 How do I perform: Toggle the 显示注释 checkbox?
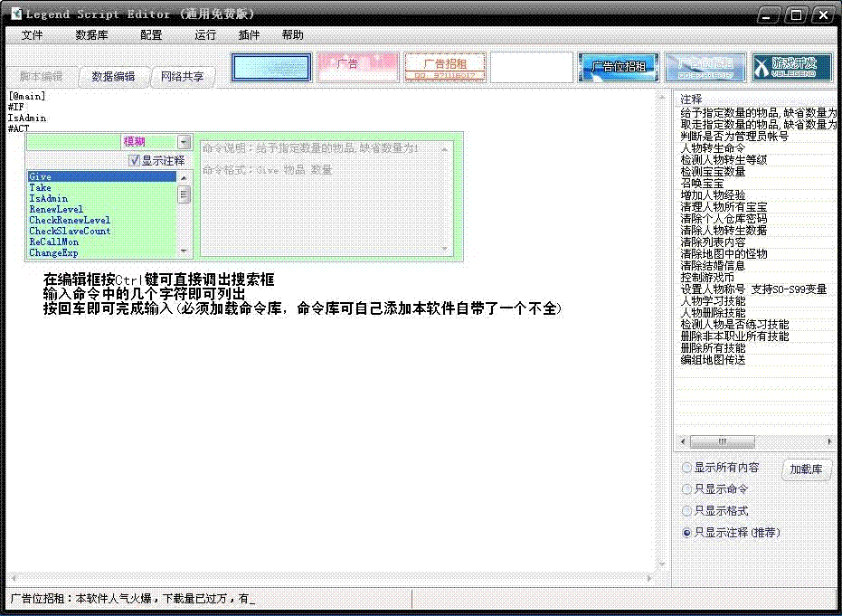135,160
